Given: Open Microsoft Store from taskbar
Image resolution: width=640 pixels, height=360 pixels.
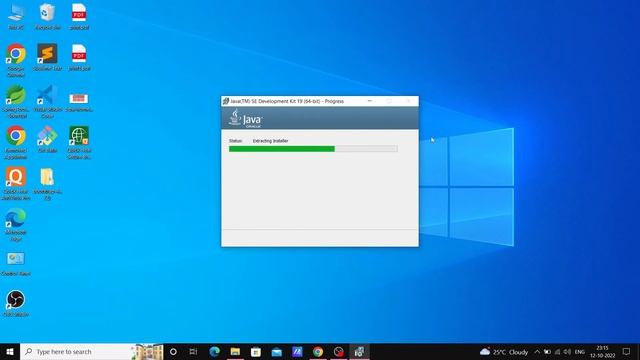Looking at the screenshot, I should [256, 351].
